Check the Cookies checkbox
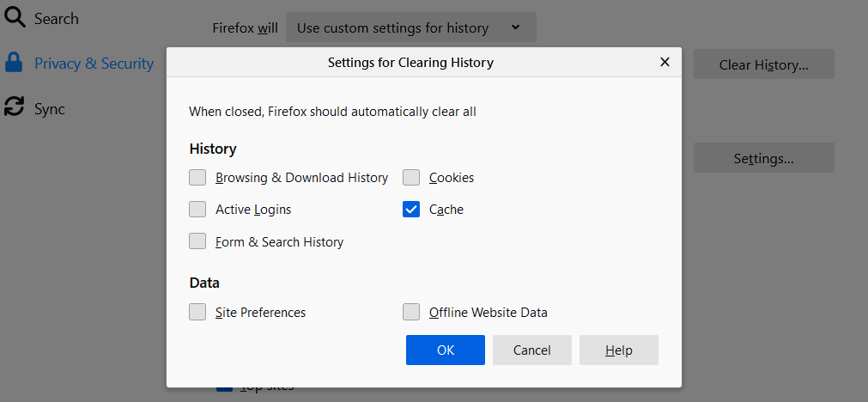Viewport: 868px width, 402px height. pos(412,178)
